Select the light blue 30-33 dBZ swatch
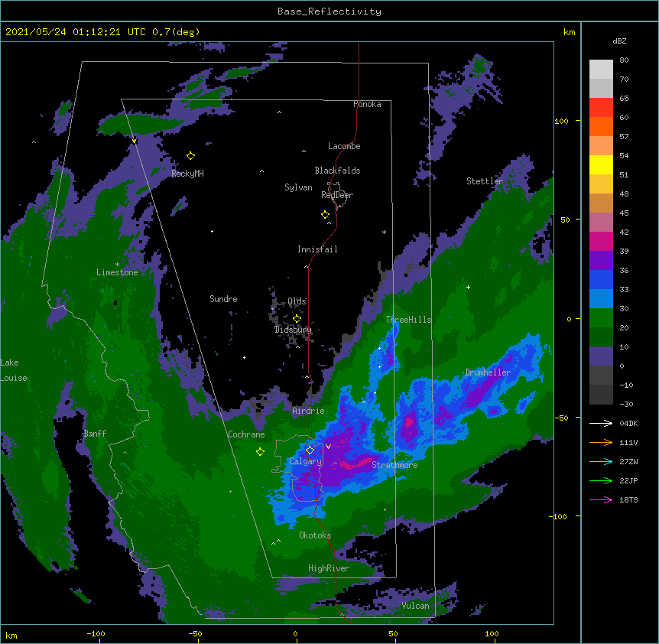The image size is (659, 644). pos(601,299)
